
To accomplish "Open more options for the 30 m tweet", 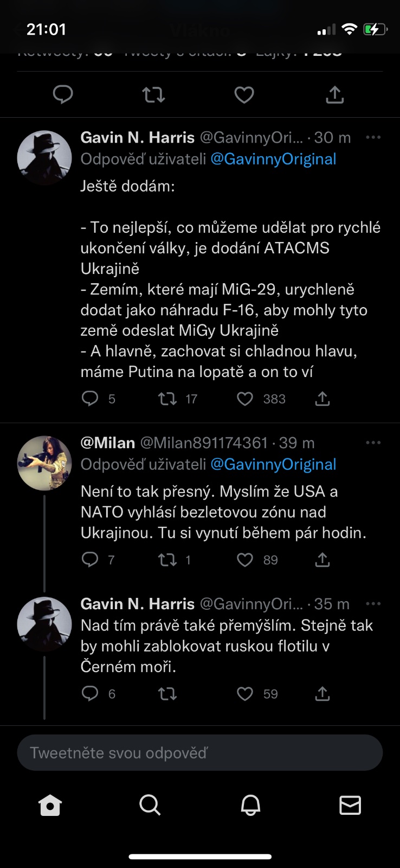I will [x=373, y=138].
